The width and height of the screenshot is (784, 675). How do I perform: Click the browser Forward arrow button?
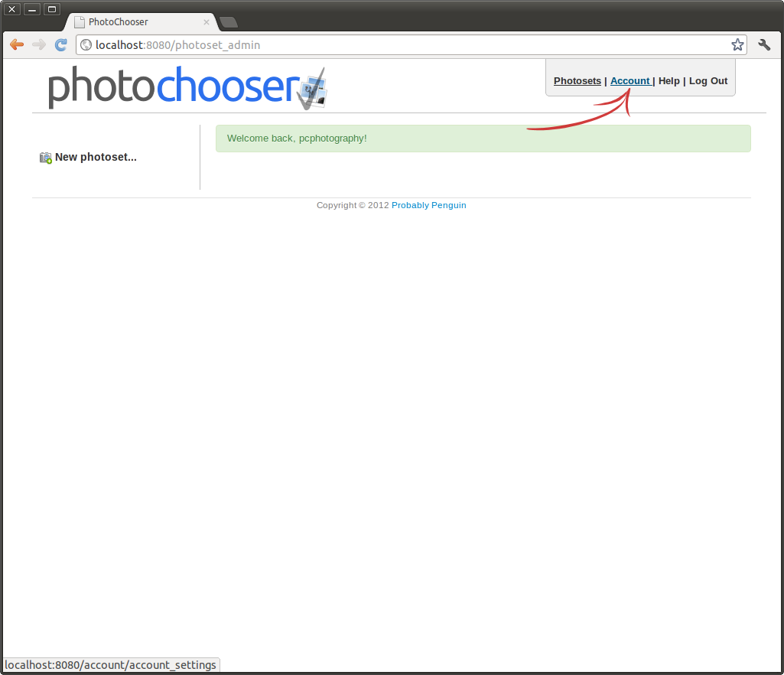point(39,45)
